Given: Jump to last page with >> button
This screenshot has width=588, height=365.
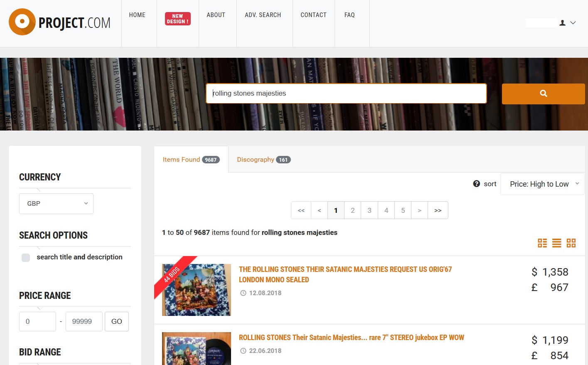Looking at the screenshot, I should click(x=438, y=210).
